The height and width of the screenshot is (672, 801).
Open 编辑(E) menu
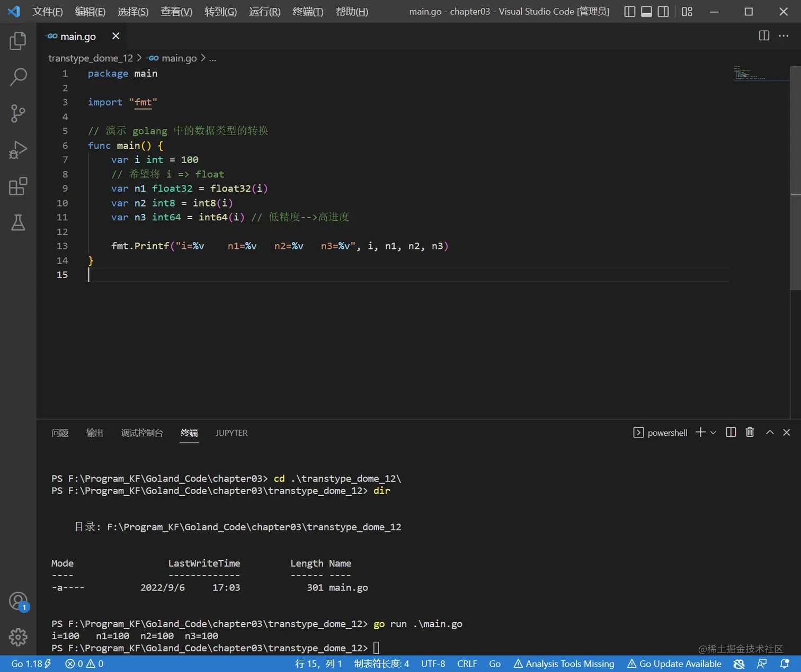point(90,12)
